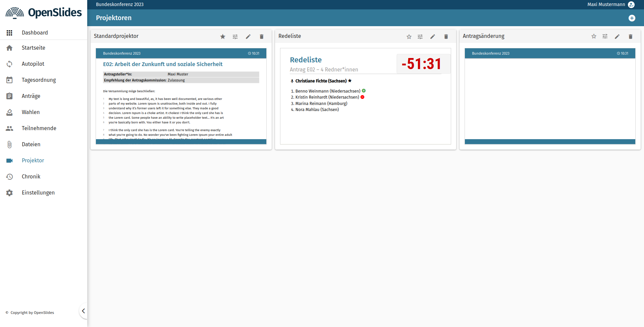Open Autopilot from the sidebar

pos(33,64)
